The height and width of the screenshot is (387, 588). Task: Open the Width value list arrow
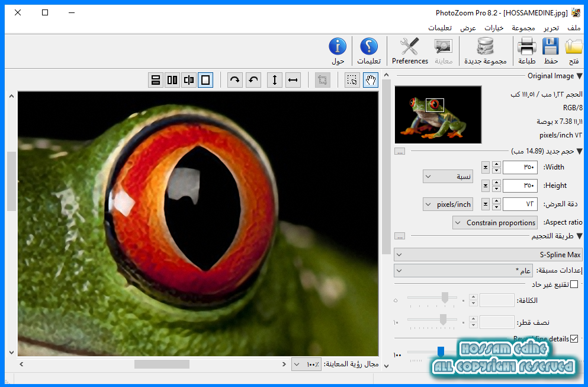click(x=485, y=167)
